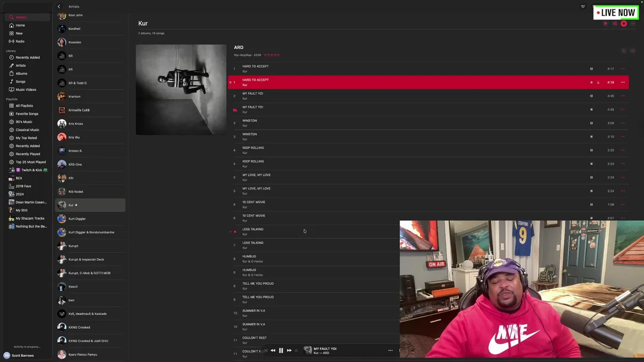This screenshot has height=362, width=644.
Task: Click the Kyary Pamyu Pamyu avatar
Action: [x=62, y=354]
